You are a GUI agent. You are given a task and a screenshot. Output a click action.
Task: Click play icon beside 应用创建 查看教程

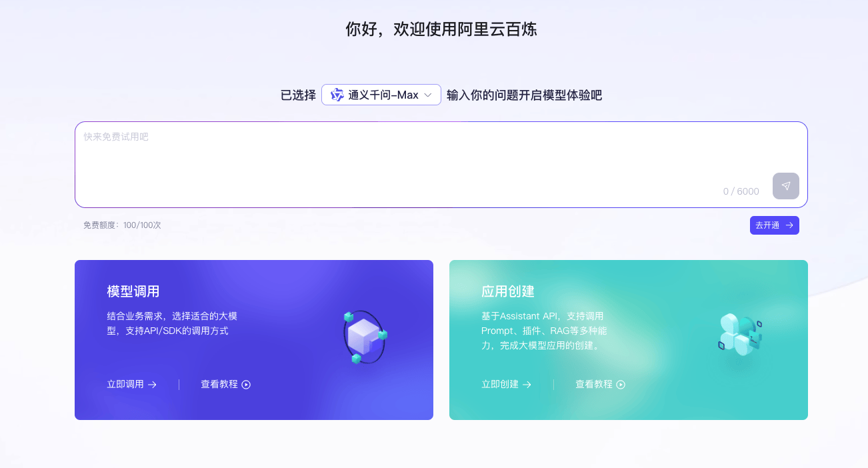coord(621,385)
